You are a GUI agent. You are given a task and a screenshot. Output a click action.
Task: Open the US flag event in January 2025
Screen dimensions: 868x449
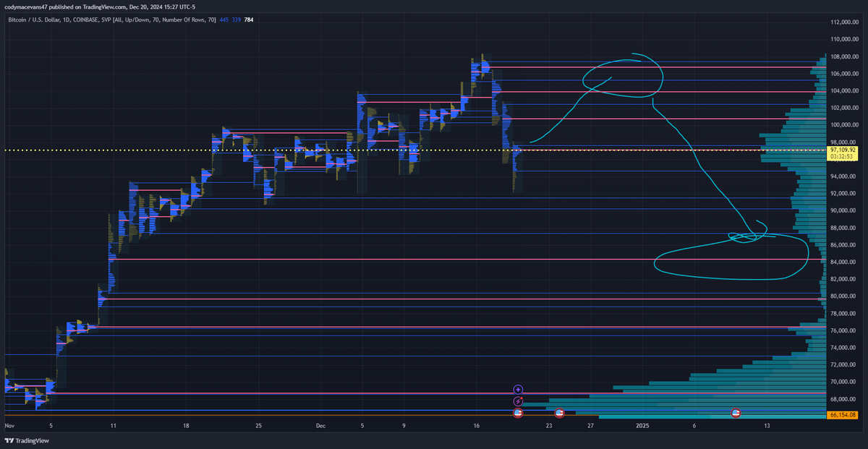coord(736,413)
